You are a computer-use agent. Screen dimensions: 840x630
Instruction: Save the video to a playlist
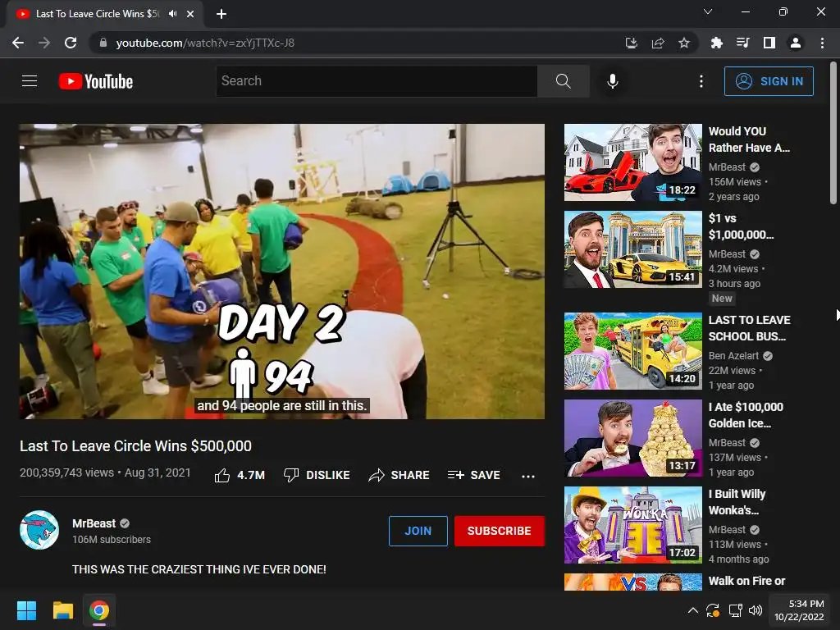(473, 475)
